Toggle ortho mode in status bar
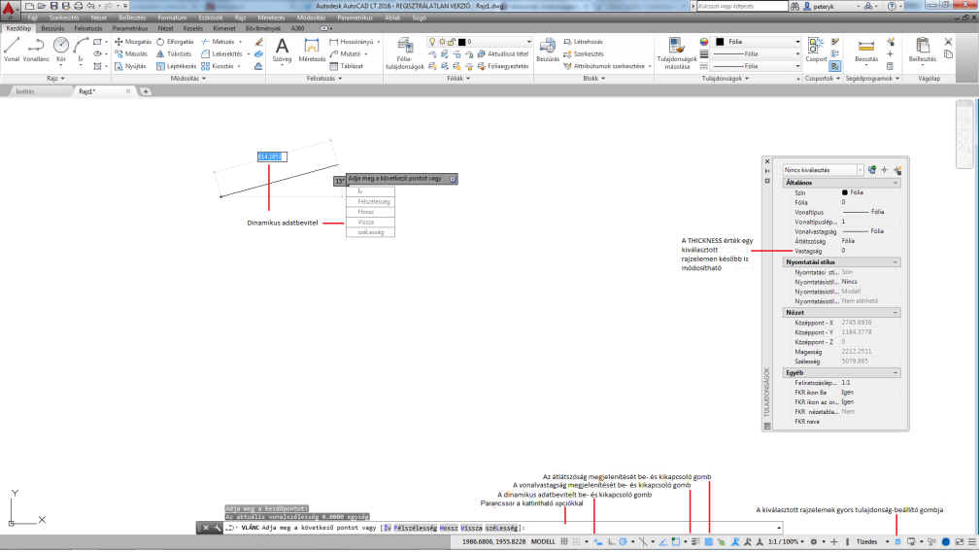 click(611, 542)
